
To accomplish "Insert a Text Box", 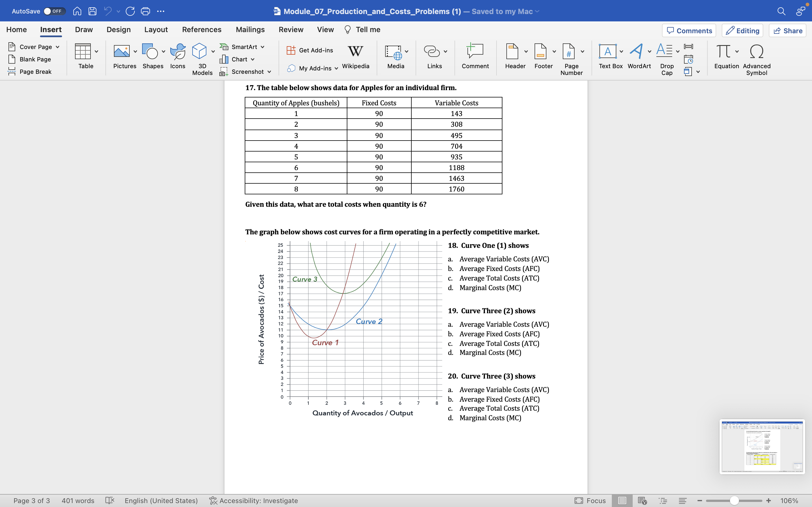I will coord(608,52).
